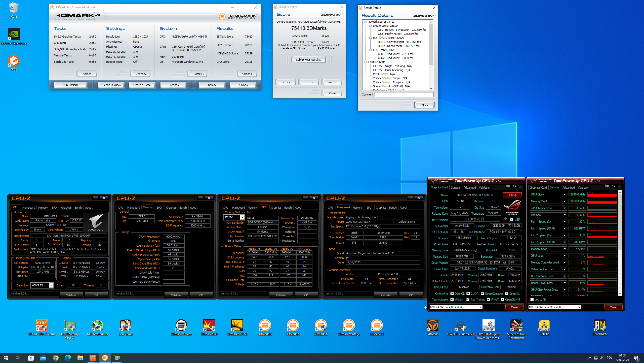Open hamburger menu in GPU-Z Graphics Card window
The height and width of the screenshot is (363, 644).
click(521, 186)
